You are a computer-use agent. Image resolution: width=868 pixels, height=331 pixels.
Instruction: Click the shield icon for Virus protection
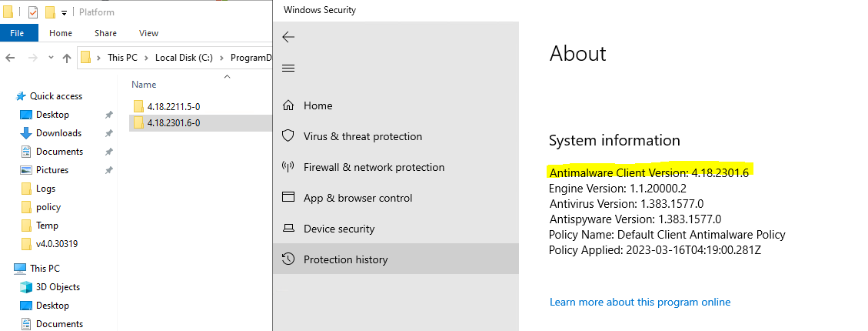288,135
